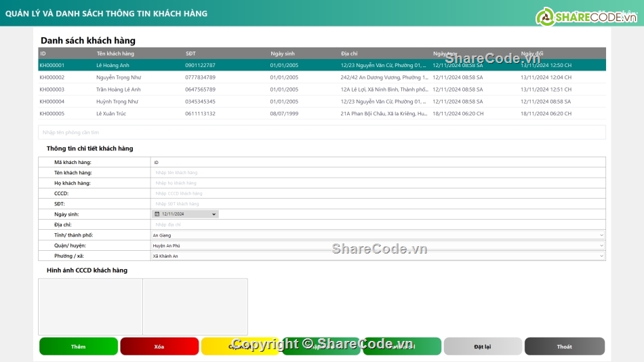Select row KH000002

coord(322,77)
